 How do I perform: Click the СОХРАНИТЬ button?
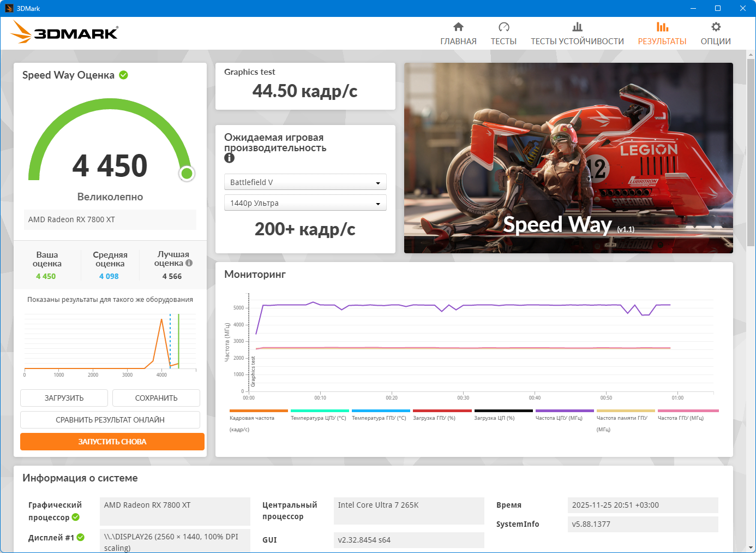tap(156, 398)
